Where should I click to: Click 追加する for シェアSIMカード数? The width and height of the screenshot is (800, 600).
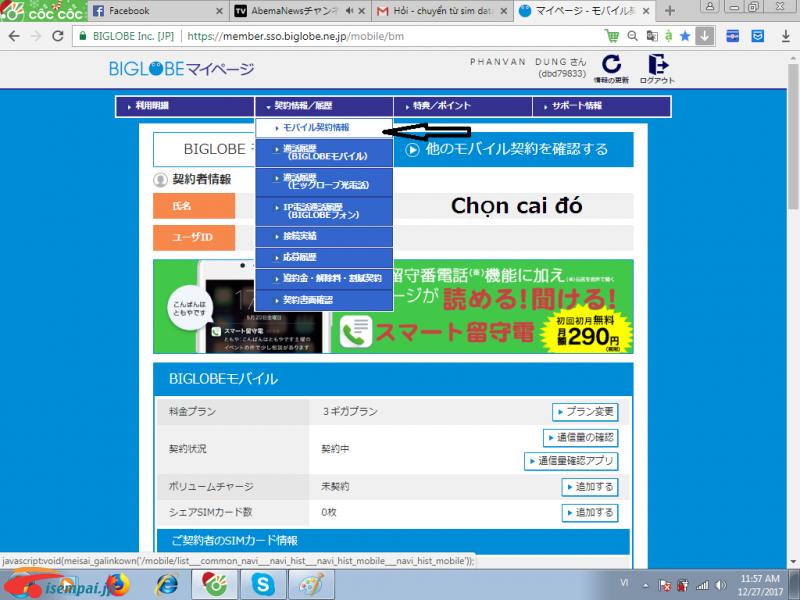pyautogui.click(x=590, y=513)
